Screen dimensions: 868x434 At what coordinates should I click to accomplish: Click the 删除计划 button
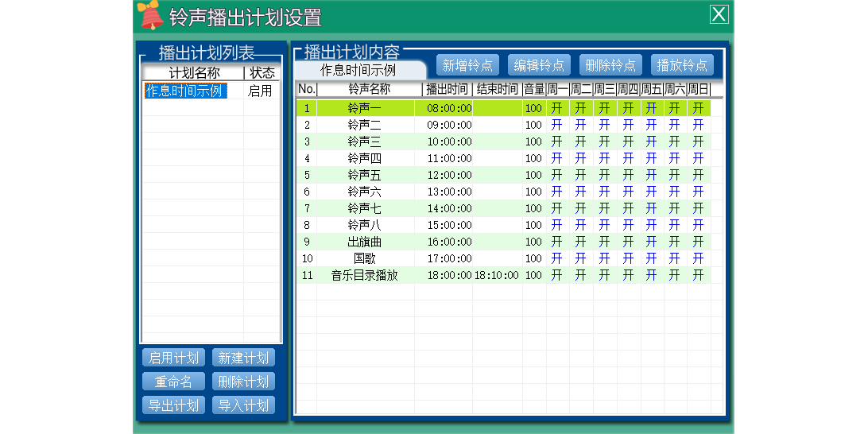[x=243, y=382]
